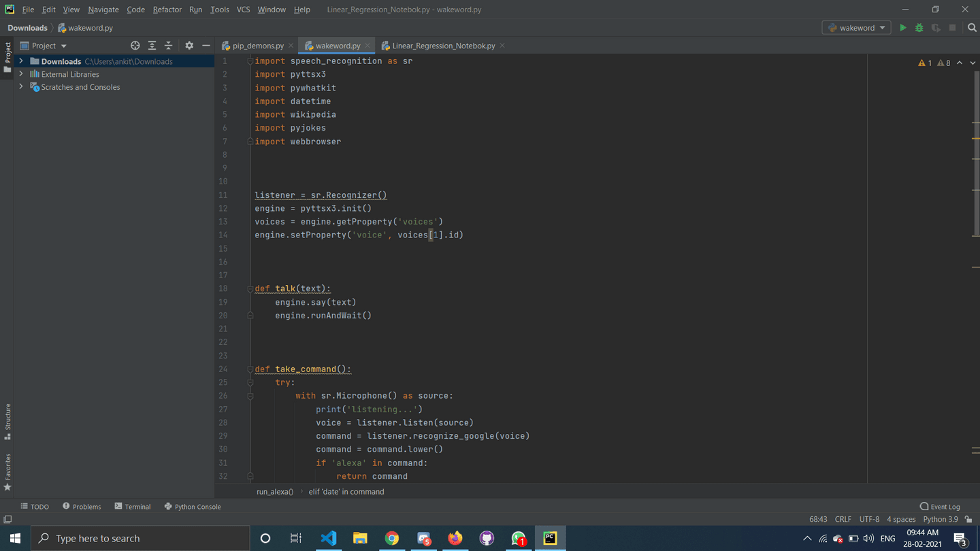Open the Problems tool window
This screenshot has width=980, height=551.
(82, 507)
